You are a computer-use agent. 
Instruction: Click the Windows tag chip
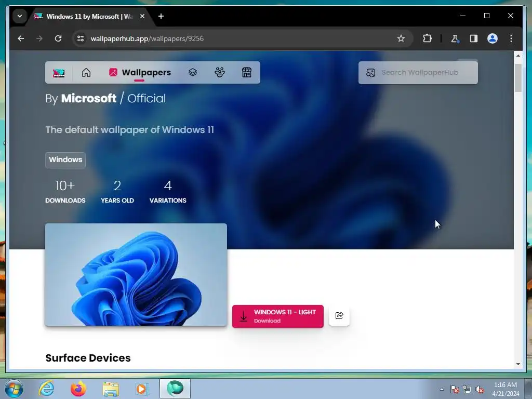(x=65, y=160)
